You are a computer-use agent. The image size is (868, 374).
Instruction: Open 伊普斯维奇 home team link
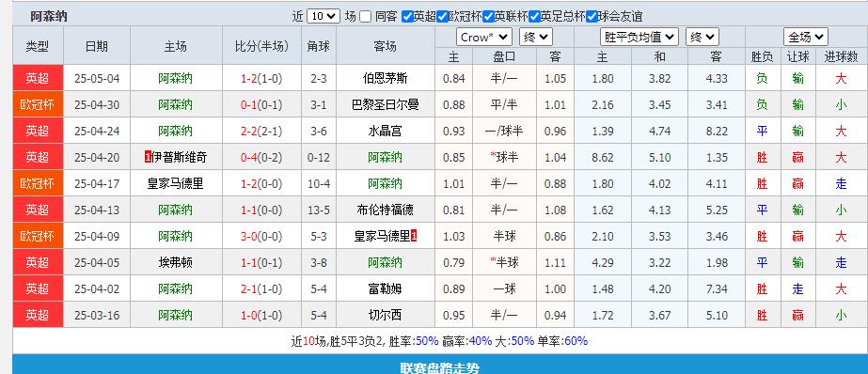[x=179, y=158]
